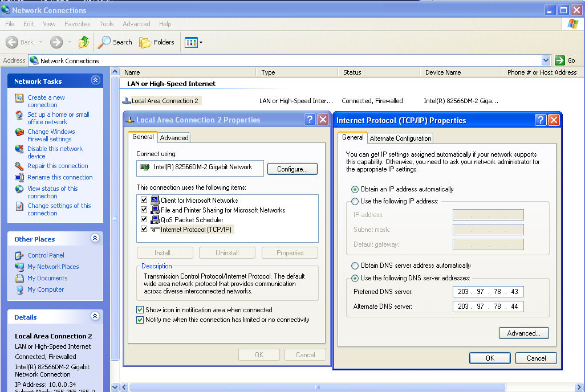Open Control Panel from Other Places

pos(46,255)
